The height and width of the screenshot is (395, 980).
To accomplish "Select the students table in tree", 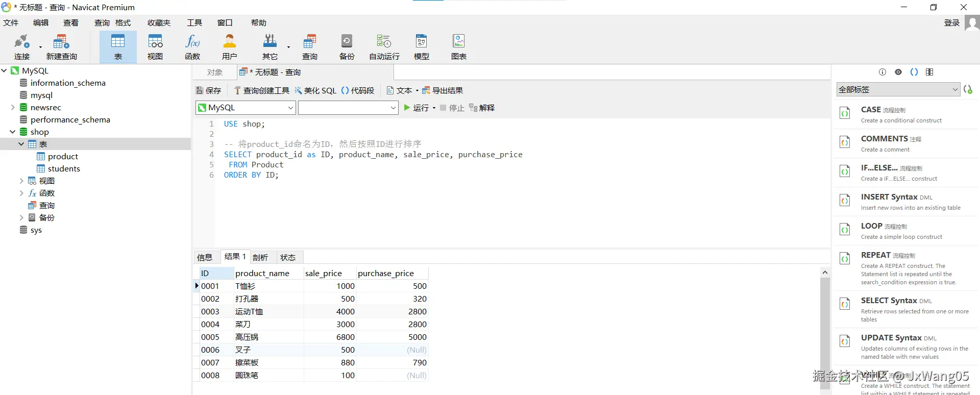I will [64, 168].
